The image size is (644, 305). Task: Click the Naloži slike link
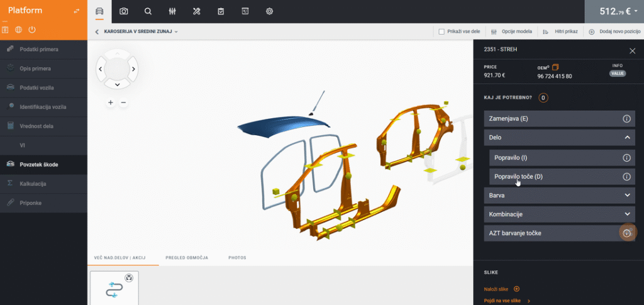496,289
